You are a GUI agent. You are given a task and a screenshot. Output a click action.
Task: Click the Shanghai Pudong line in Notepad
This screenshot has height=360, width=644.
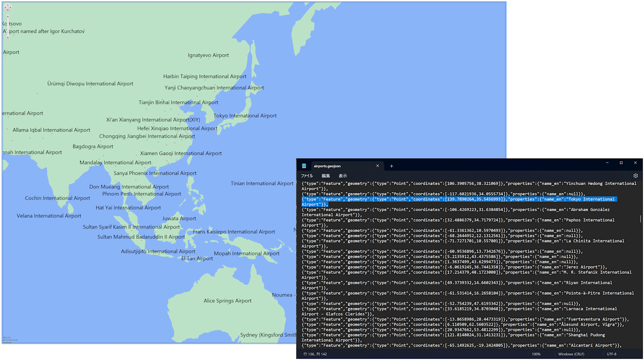[x=453, y=337]
